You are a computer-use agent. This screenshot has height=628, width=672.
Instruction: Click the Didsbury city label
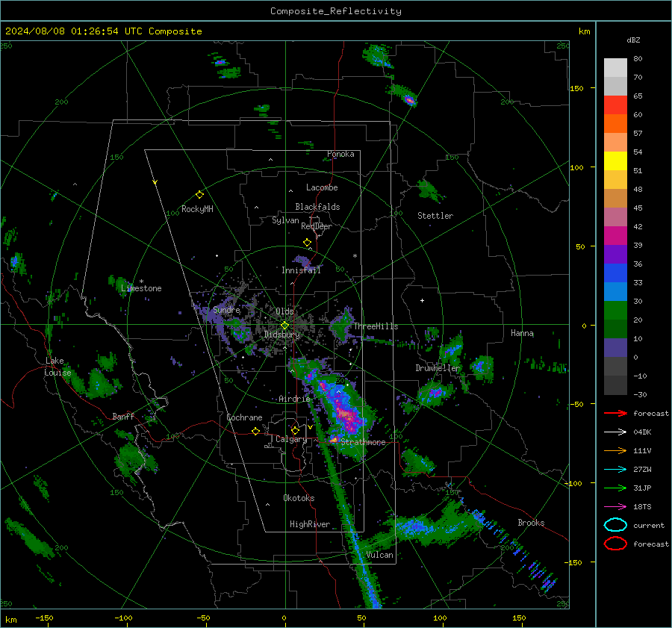pyautogui.click(x=282, y=335)
